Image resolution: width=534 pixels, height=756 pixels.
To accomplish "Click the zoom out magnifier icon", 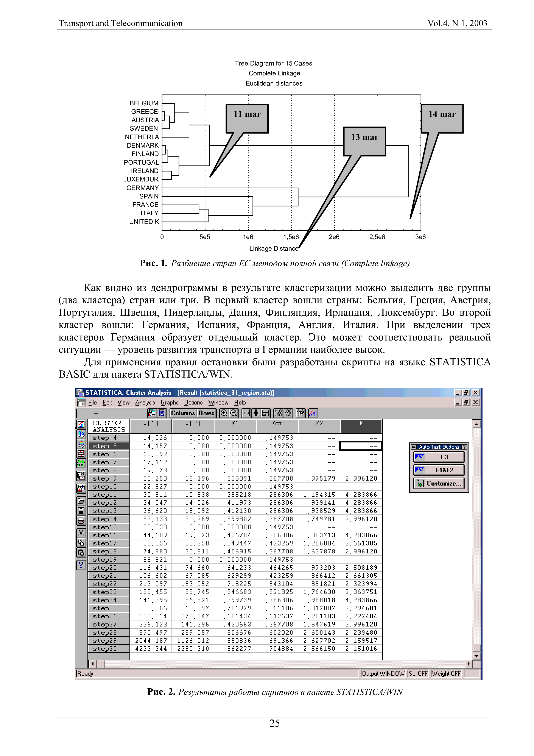I will click(x=234, y=413).
